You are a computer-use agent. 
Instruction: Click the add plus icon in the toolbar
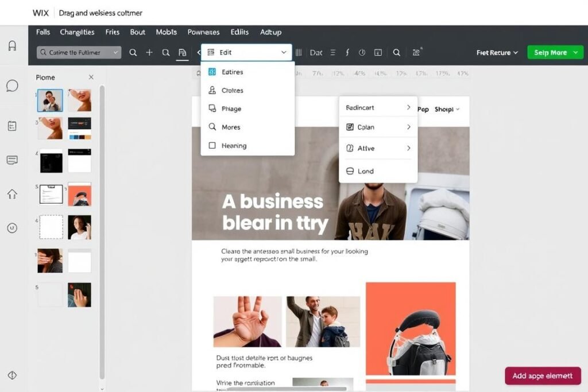[149, 52]
